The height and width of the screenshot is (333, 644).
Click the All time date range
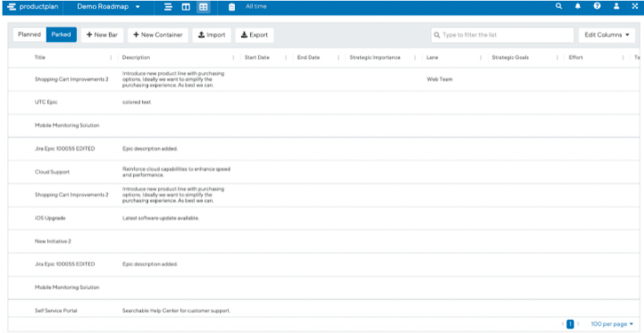[x=255, y=6]
